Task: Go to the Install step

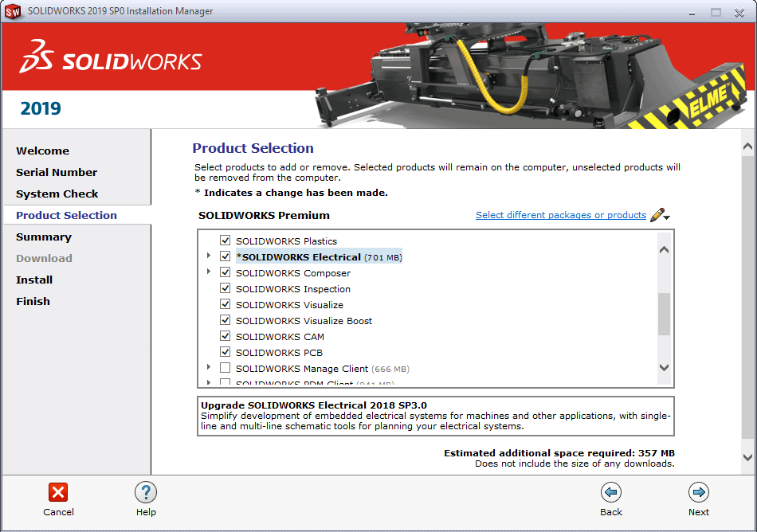Action: (x=34, y=280)
